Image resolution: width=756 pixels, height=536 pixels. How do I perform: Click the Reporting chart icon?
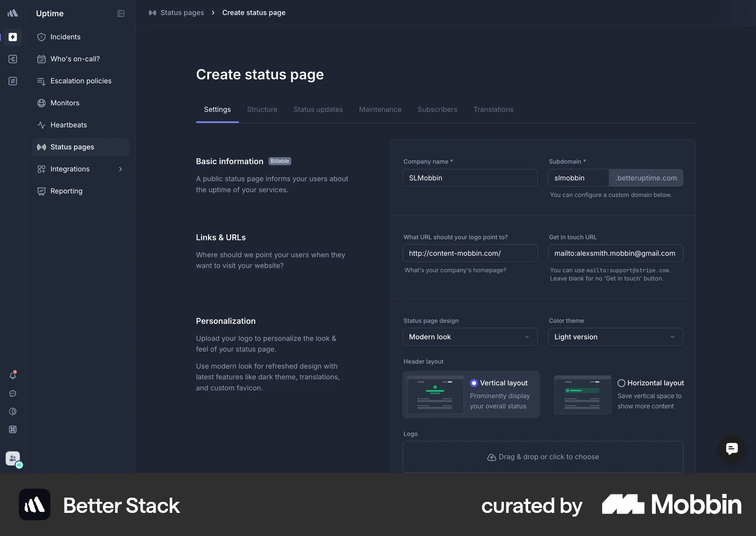41,191
